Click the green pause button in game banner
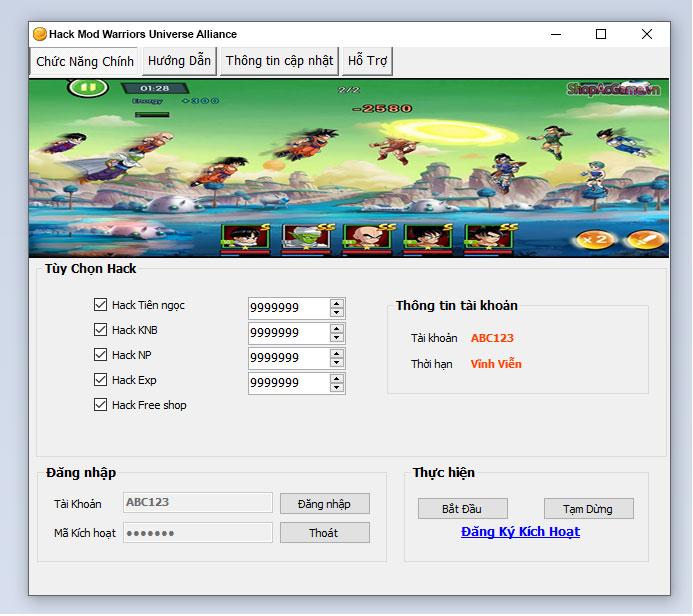Image resolution: width=693 pixels, height=616 pixels. pyautogui.click(x=88, y=87)
